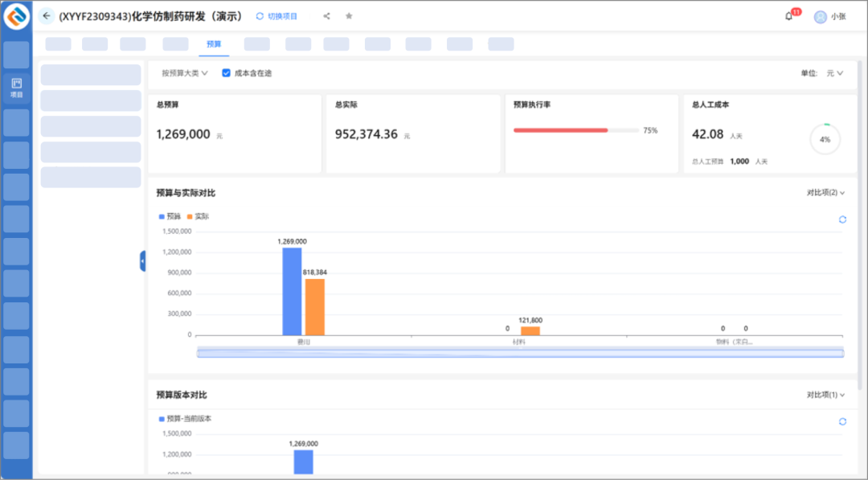The width and height of the screenshot is (868, 480).
Task: Toggle the 实际 legend item
Action: coord(199,216)
